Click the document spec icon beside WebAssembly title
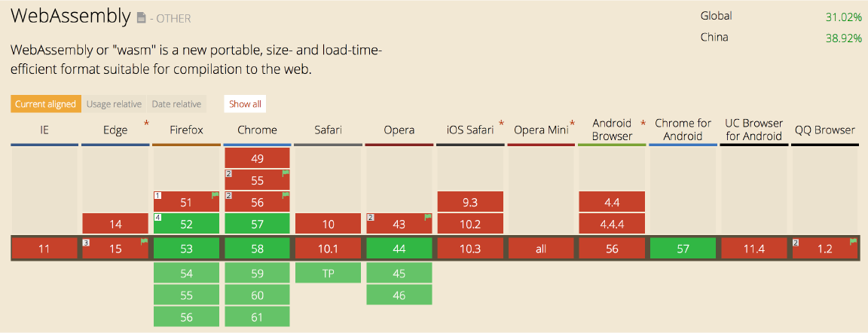The width and height of the screenshot is (868, 333). pyautogui.click(x=141, y=18)
